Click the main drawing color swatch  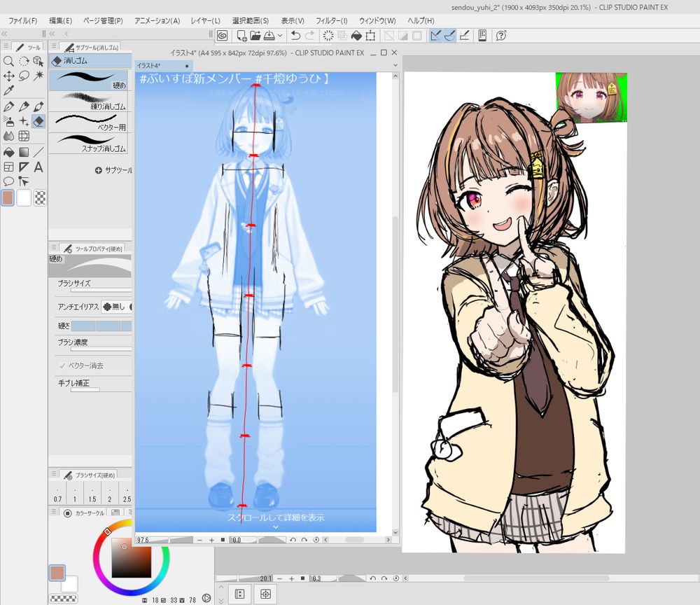coord(57,573)
